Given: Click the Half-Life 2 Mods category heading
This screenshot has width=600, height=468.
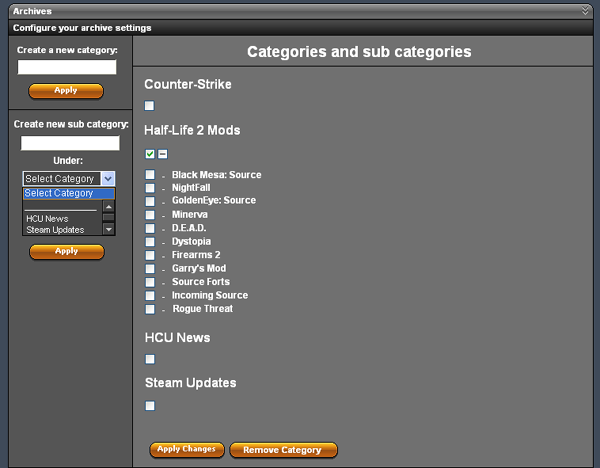Looking at the screenshot, I should (x=192, y=130).
